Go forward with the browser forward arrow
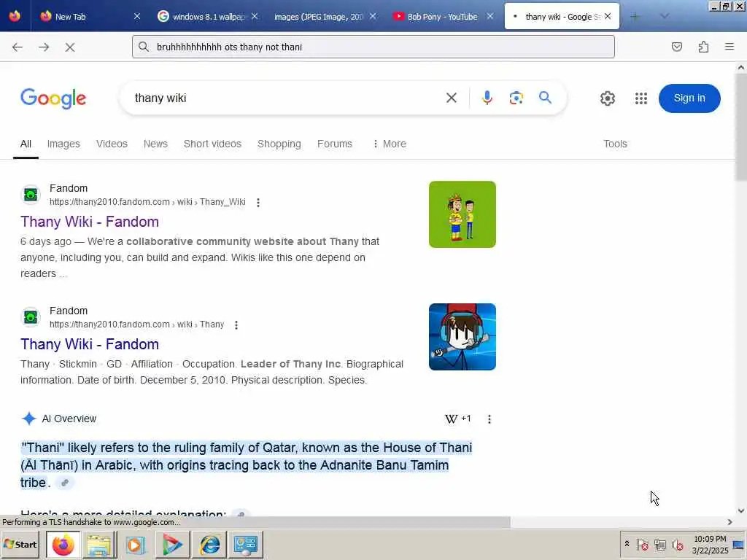This screenshot has height=560, width=747. click(44, 47)
